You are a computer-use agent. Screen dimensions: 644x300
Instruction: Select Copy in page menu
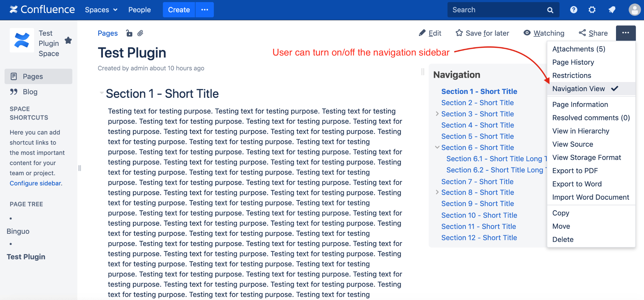pyautogui.click(x=591, y=213)
